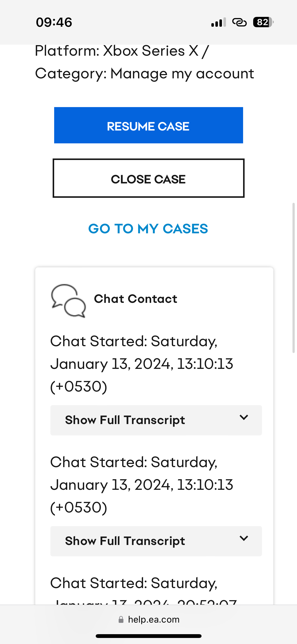
Task: Expand the first Show Full Transcript chevron
Action: pyautogui.click(x=244, y=417)
